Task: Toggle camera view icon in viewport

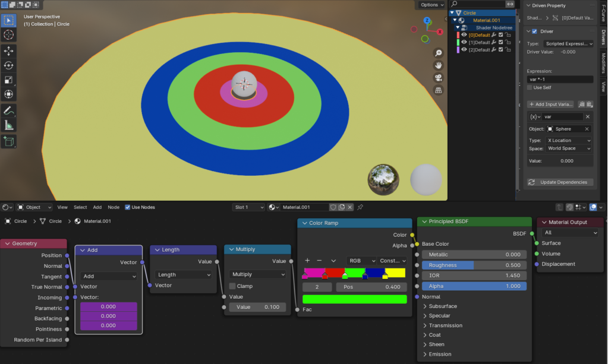Action: [438, 78]
